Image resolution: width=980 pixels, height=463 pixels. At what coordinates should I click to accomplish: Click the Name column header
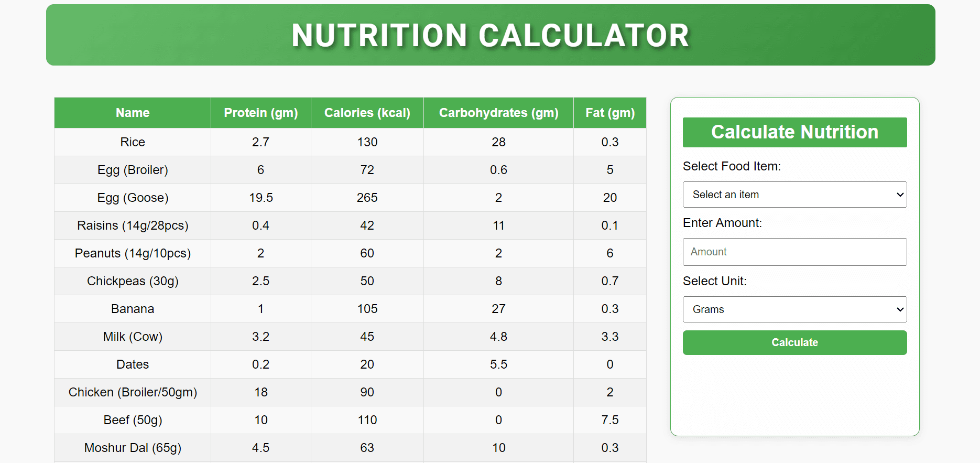133,113
